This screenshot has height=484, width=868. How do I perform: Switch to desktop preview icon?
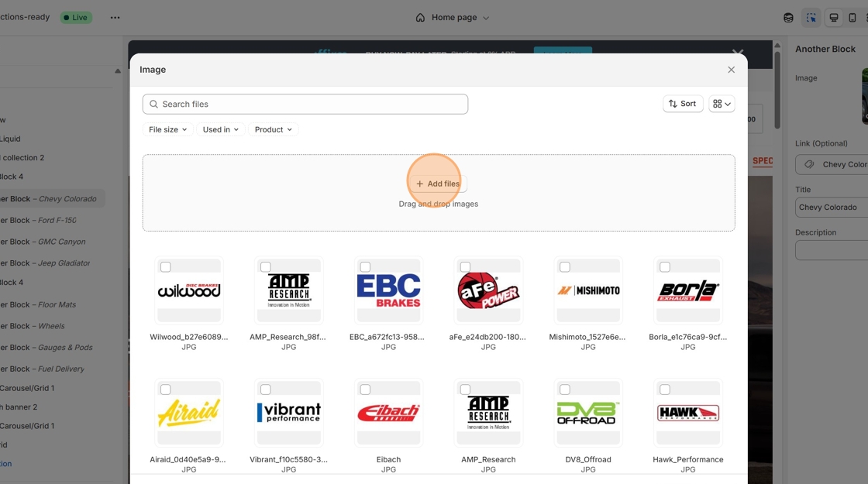834,18
